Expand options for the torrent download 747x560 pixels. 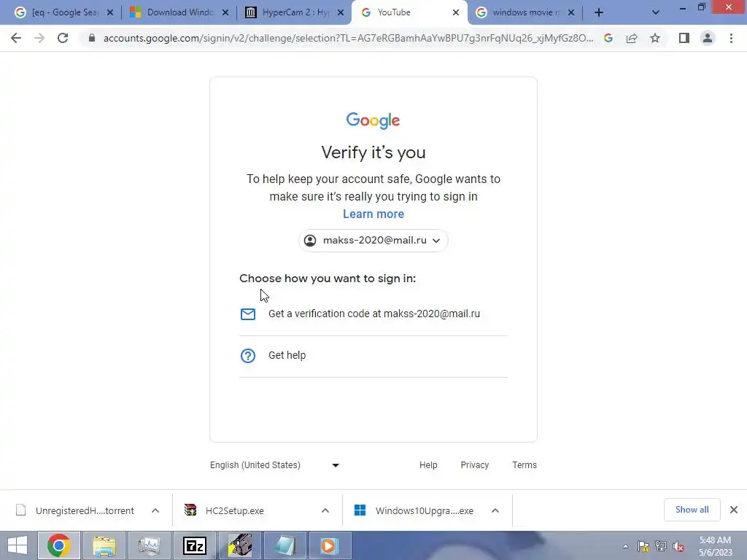[x=155, y=510]
